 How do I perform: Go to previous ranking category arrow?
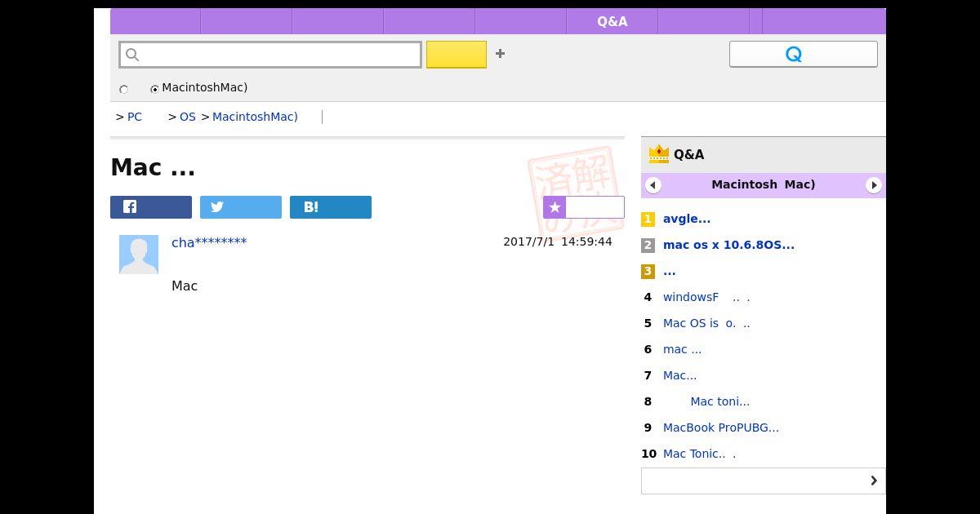coord(653,185)
